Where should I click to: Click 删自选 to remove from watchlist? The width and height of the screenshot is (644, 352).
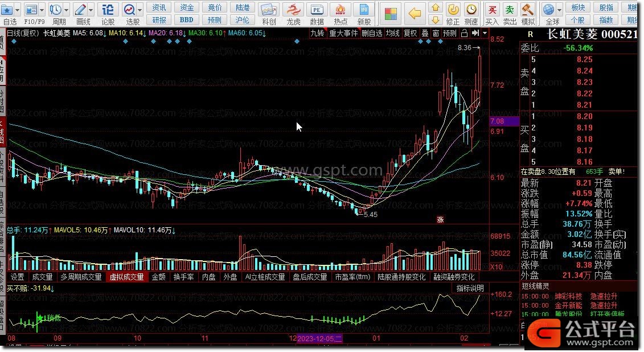pos(372,33)
